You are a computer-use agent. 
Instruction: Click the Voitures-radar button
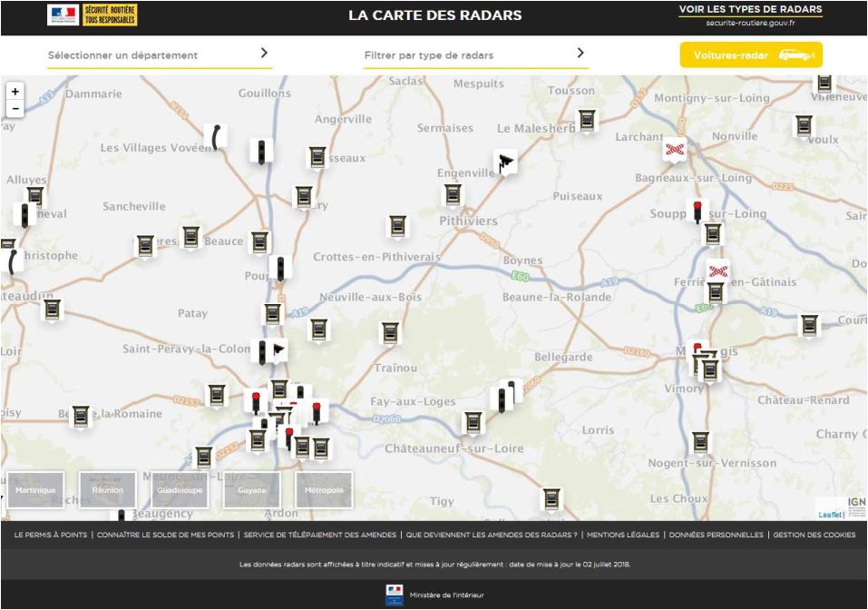point(751,54)
